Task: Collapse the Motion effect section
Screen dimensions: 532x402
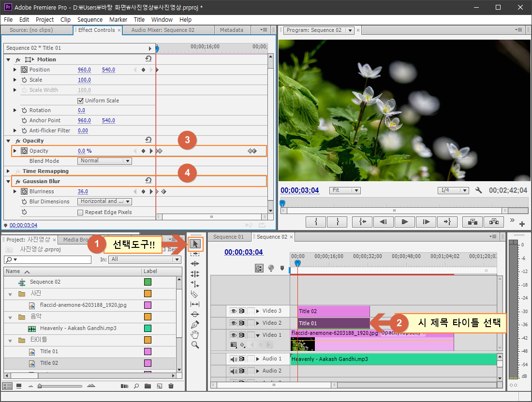Action: [9, 59]
